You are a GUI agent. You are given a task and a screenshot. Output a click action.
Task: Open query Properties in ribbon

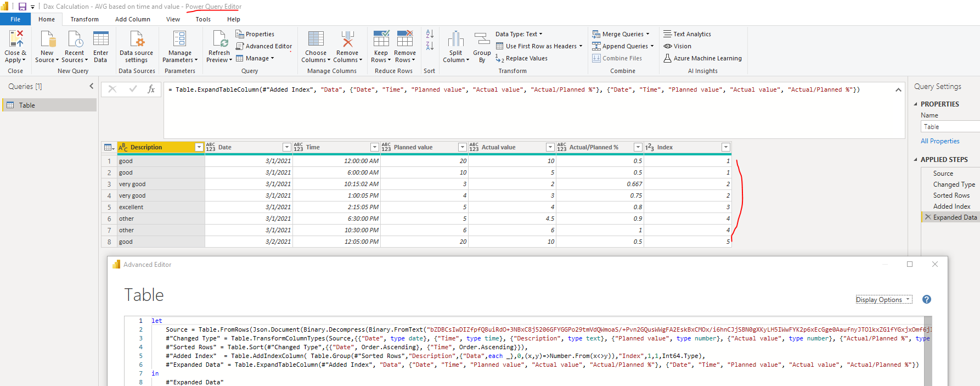click(255, 34)
